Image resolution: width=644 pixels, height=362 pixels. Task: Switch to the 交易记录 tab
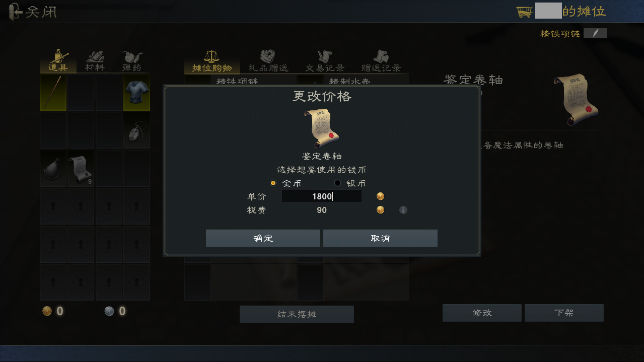325,61
